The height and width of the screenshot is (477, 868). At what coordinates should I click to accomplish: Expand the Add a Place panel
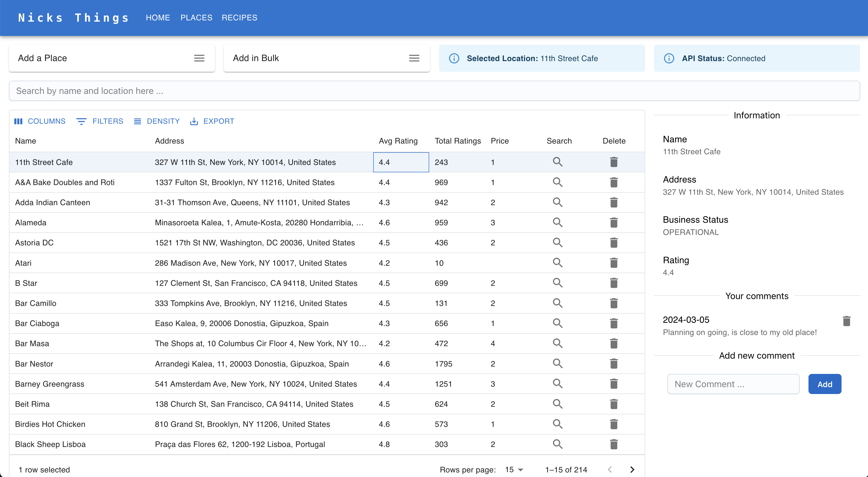pos(199,58)
